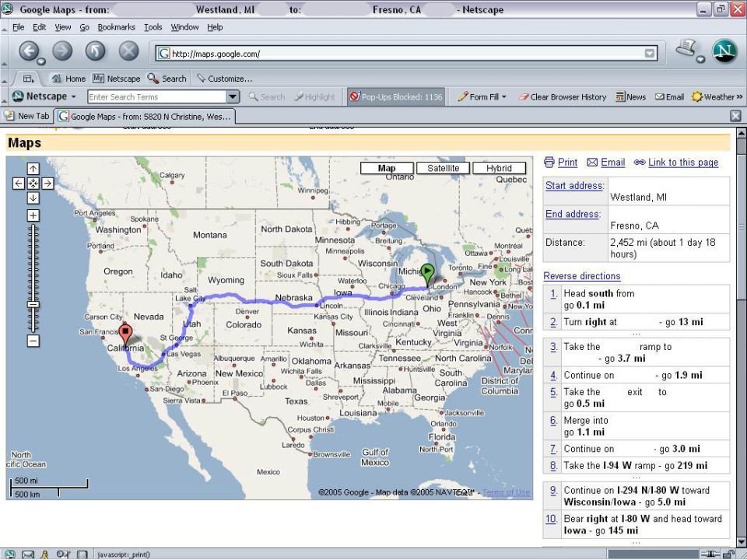Click Clear Browser History
The height and width of the screenshot is (560, 747).
(x=562, y=96)
